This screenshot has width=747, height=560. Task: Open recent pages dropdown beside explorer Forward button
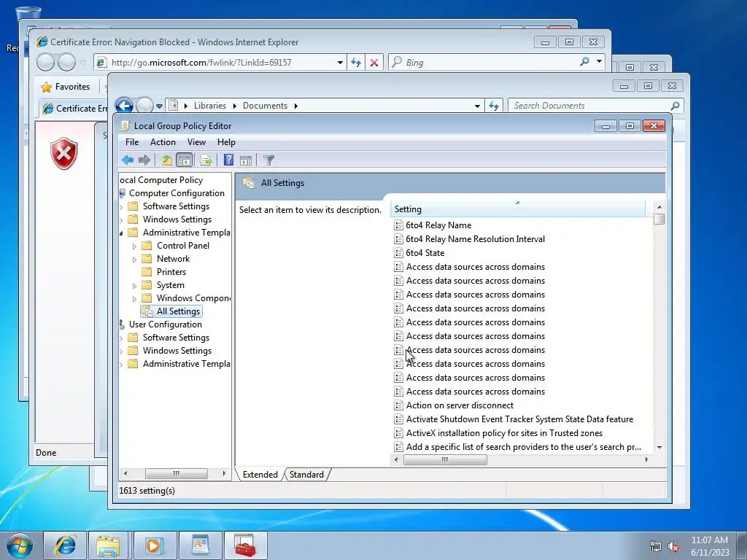(159, 106)
